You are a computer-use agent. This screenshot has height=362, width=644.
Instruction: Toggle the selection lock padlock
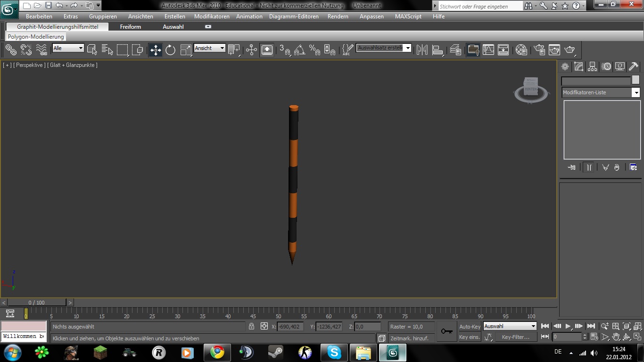coord(251,326)
